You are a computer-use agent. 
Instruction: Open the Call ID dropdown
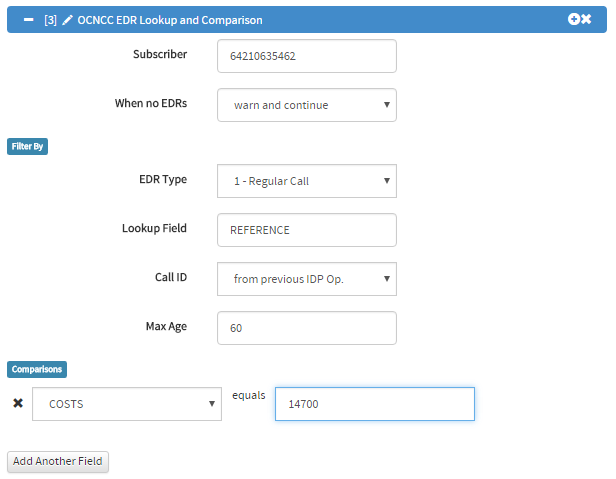tap(307, 279)
